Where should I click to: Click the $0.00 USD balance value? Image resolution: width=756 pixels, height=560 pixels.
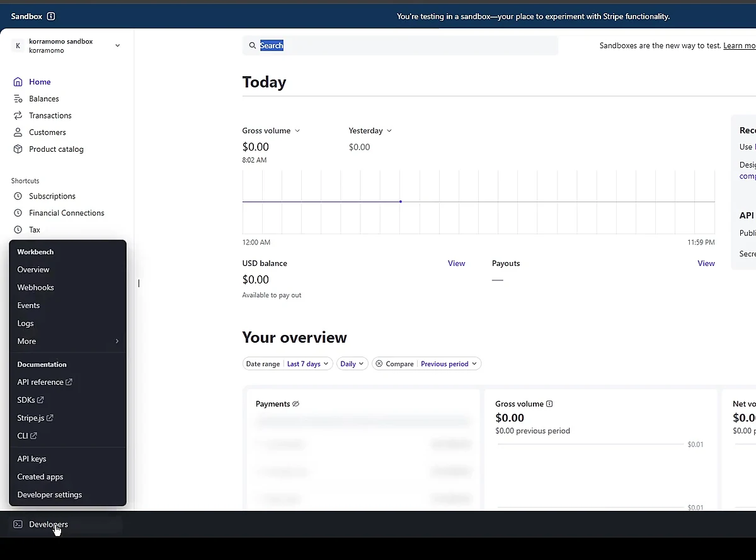[x=255, y=280]
